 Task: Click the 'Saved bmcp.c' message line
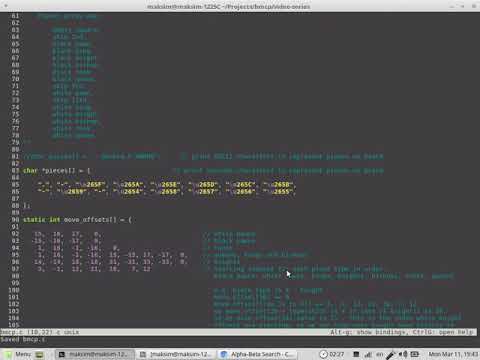(x=23, y=339)
